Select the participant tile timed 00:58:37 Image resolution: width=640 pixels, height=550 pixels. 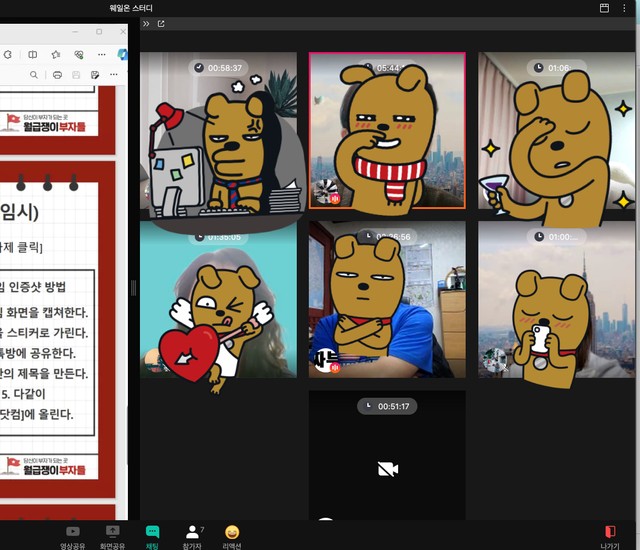(218, 131)
